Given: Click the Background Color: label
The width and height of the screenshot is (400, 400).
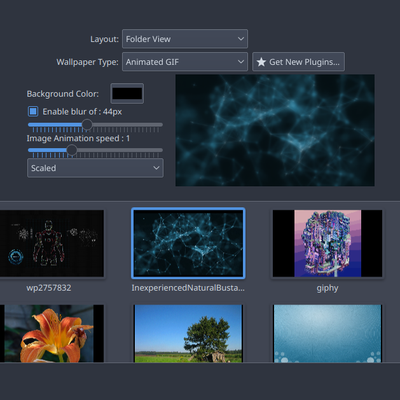Looking at the screenshot, I should click(x=63, y=94).
